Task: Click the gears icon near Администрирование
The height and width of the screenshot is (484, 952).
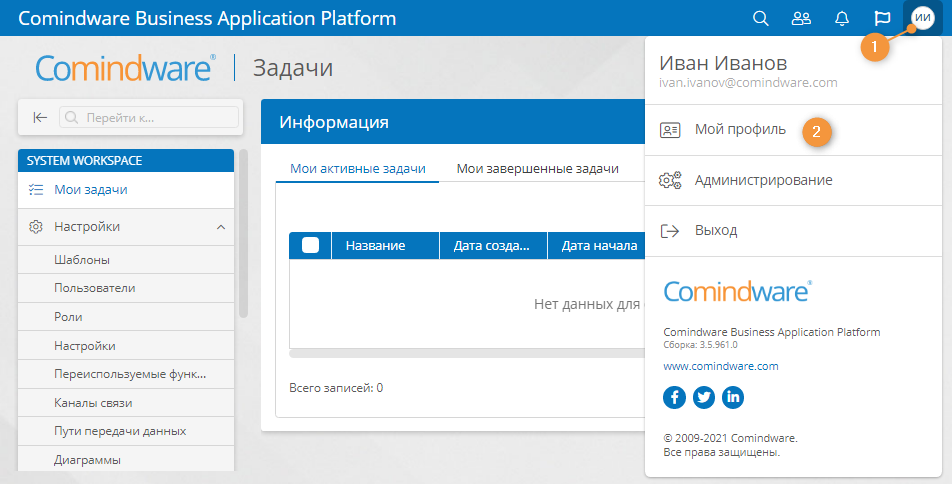Action: pyautogui.click(x=670, y=180)
